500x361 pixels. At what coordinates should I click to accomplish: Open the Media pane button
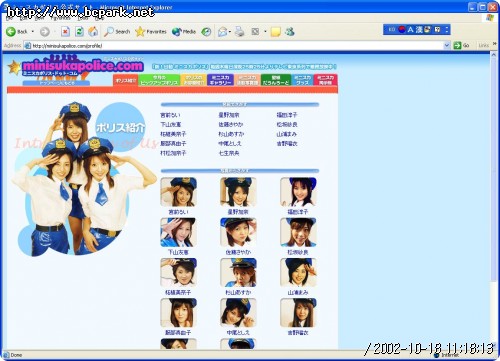184,32
